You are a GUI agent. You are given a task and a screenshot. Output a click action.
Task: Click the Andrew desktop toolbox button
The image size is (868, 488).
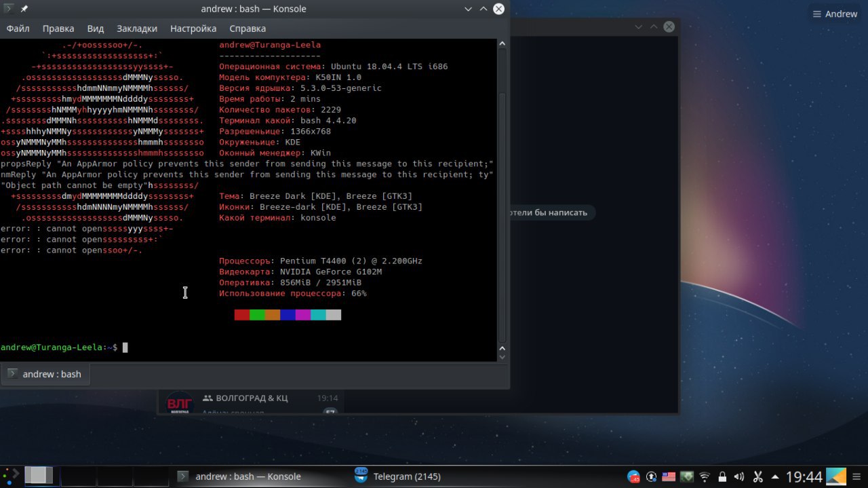(835, 14)
